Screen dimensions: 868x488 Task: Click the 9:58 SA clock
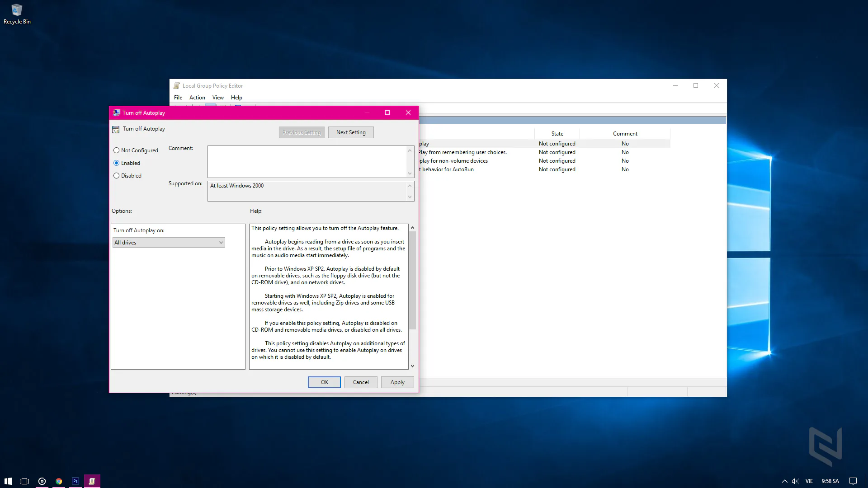(x=830, y=481)
